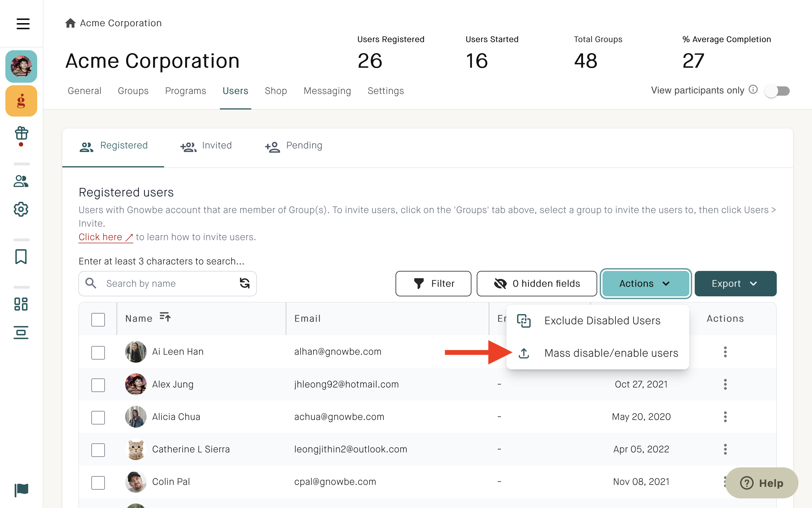The height and width of the screenshot is (508, 812).
Task: Click Ai Leen Han's avatar
Action: (136, 352)
